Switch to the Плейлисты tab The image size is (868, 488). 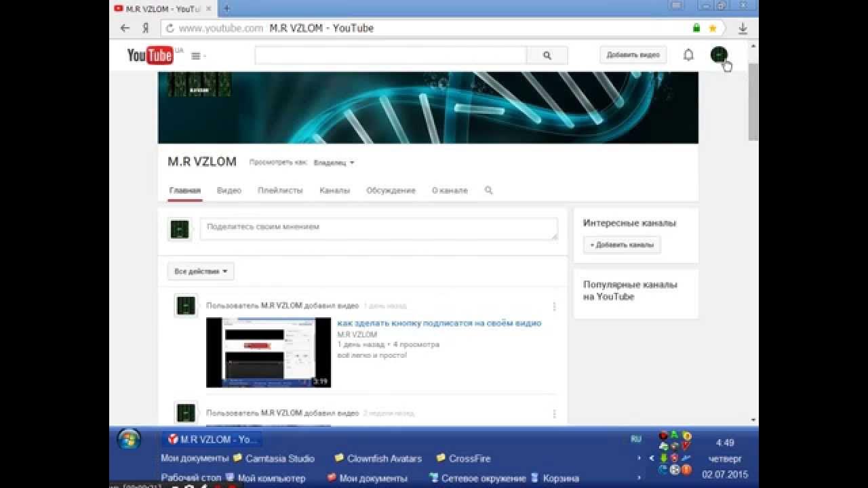point(280,190)
